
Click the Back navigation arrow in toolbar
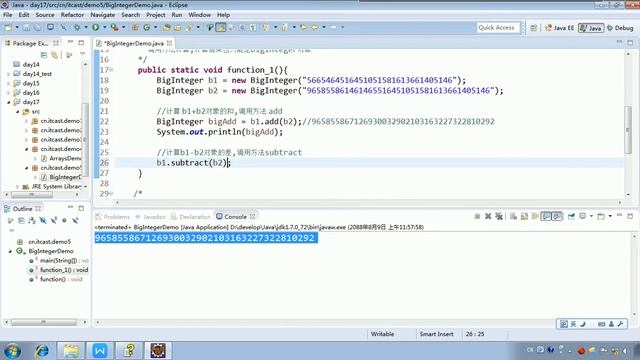pyautogui.click(x=315, y=27)
